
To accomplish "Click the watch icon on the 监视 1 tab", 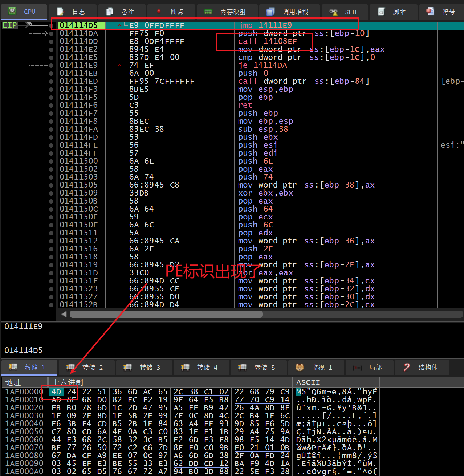I will click(300, 367).
